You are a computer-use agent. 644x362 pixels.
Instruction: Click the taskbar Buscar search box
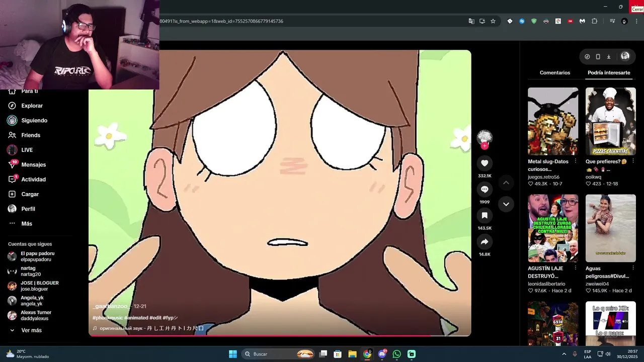(278, 354)
